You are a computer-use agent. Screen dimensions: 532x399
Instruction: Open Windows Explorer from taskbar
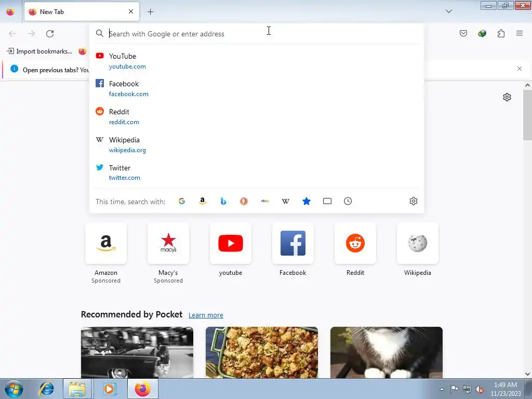(x=77, y=389)
